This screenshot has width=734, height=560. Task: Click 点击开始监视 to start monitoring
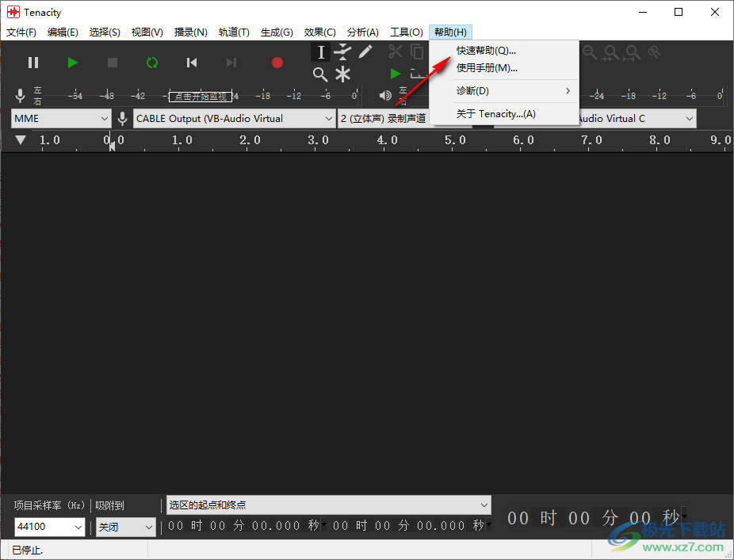[x=201, y=97]
